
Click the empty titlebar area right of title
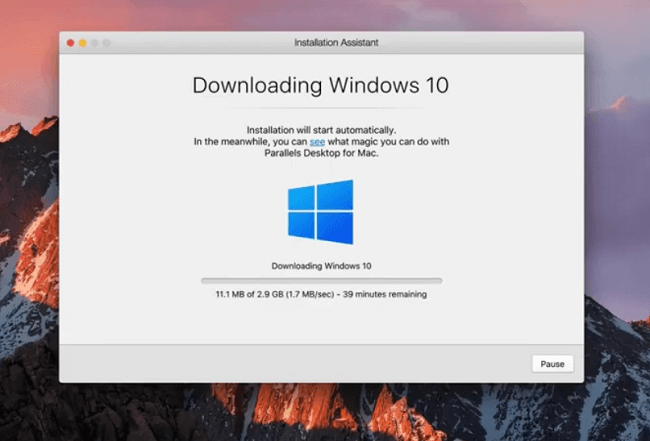click(x=480, y=43)
